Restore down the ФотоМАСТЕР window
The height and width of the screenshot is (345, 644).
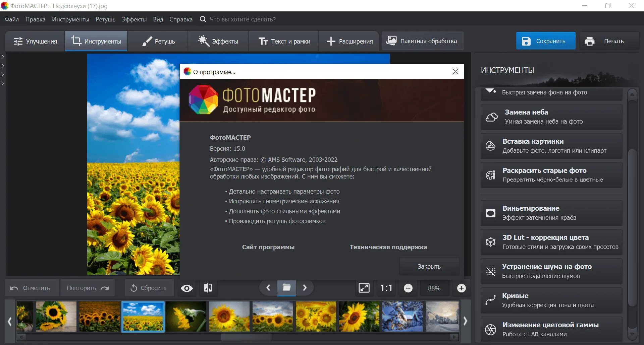coord(608,6)
